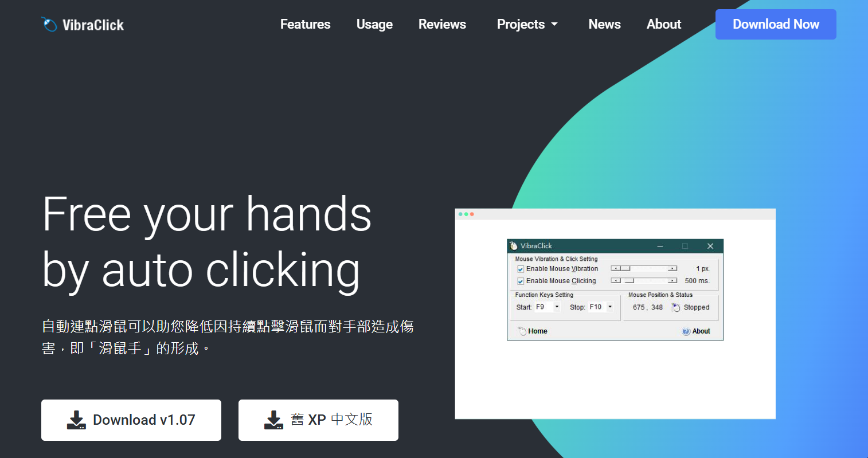
Task: Click the "500 ms." clicking interval value
Action: tap(697, 281)
